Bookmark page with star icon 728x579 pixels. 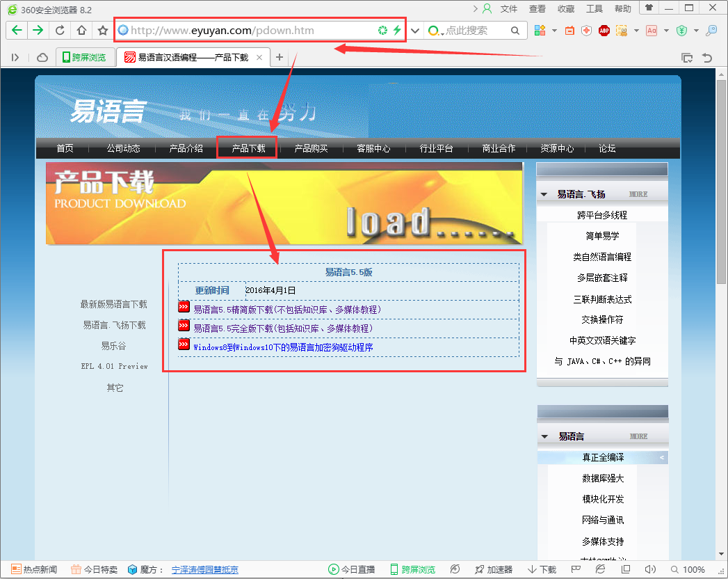click(x=103, y=31)
